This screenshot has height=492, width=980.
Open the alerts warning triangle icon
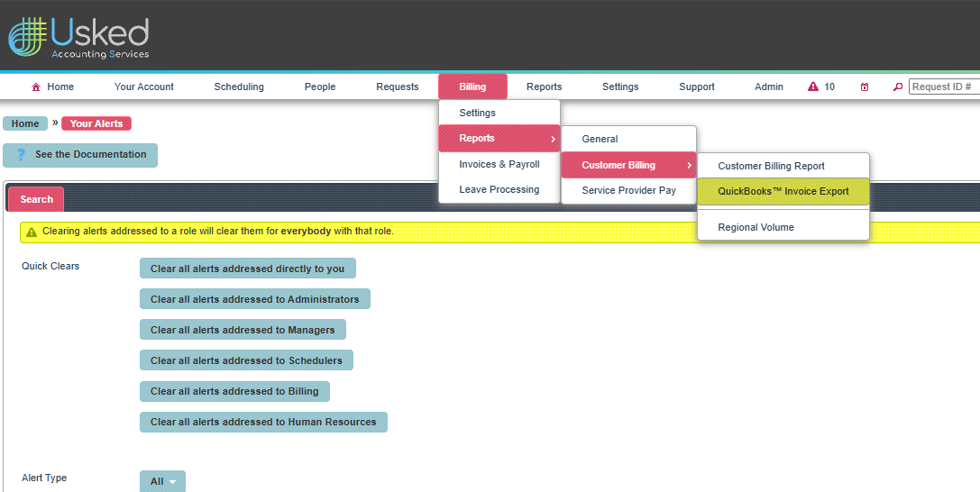click(812, 87)
